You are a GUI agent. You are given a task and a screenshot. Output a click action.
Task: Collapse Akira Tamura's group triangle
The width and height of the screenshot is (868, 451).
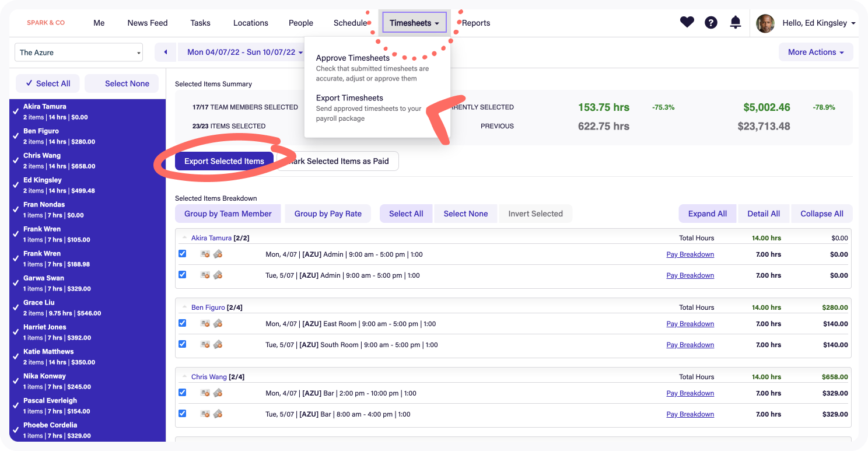(x=185, y=237)
